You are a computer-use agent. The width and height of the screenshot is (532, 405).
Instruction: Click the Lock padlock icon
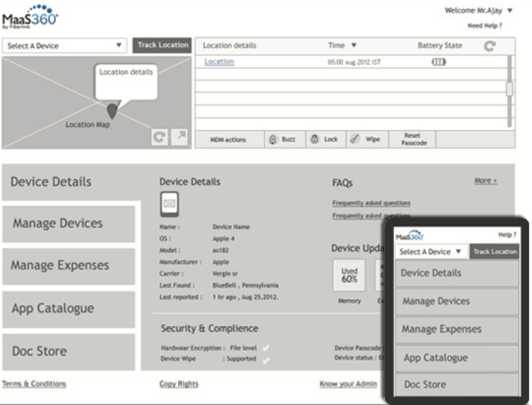tap(314, 139)
